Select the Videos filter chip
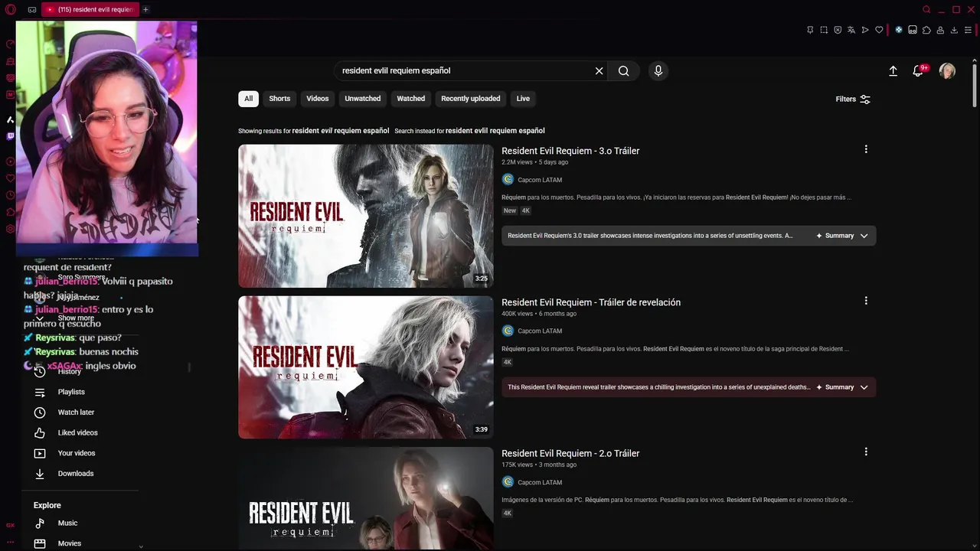The image size is (980, 551). (x=318, y=99)
